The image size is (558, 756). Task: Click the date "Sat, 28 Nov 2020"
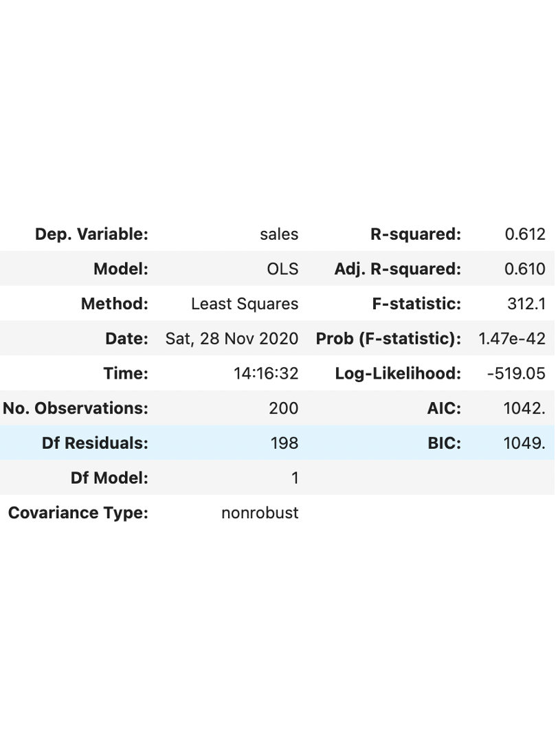pyautogui.click(x=232, y=339)
